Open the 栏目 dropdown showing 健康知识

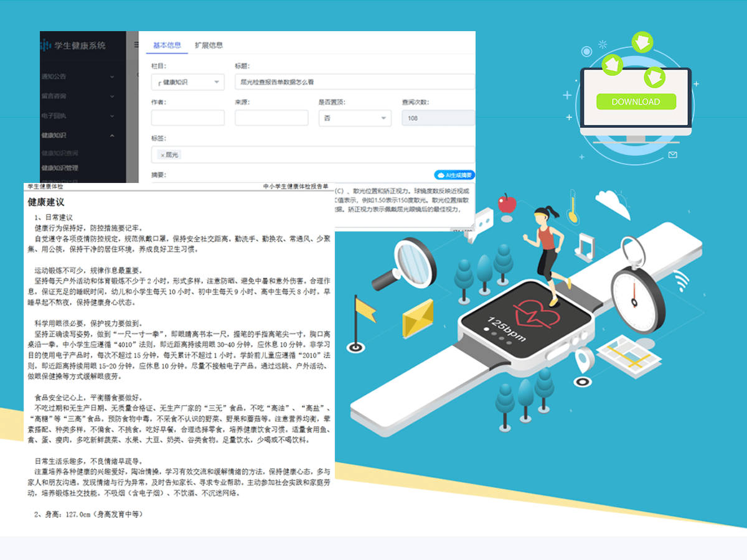click(x=188, y=82)
